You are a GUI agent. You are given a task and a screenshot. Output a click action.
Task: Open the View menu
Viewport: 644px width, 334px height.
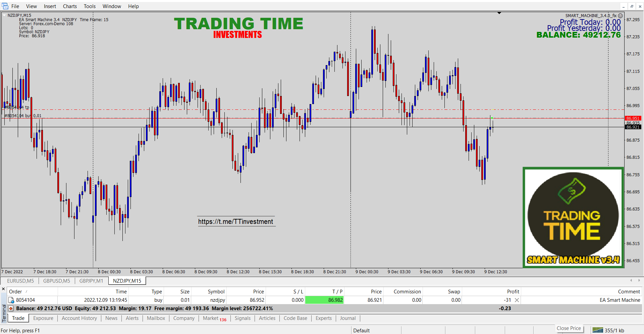(x=32, y=6)
